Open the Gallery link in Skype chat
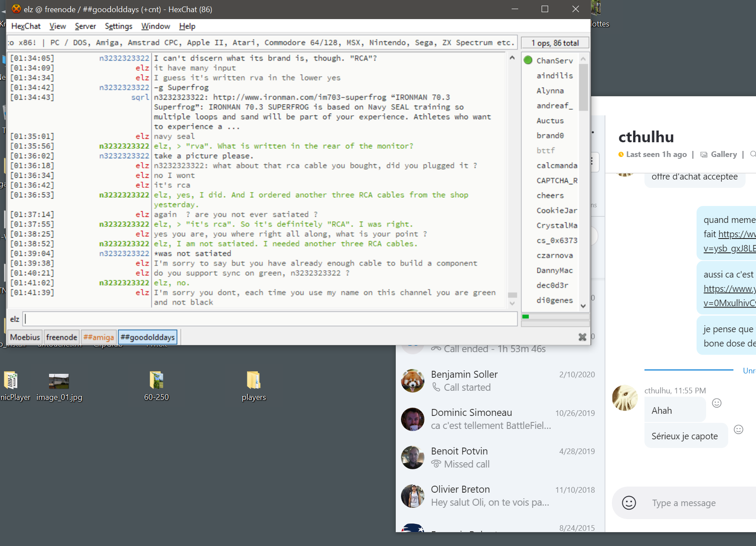The width and height of the screenshot is (756, 546). pos(719,154)
